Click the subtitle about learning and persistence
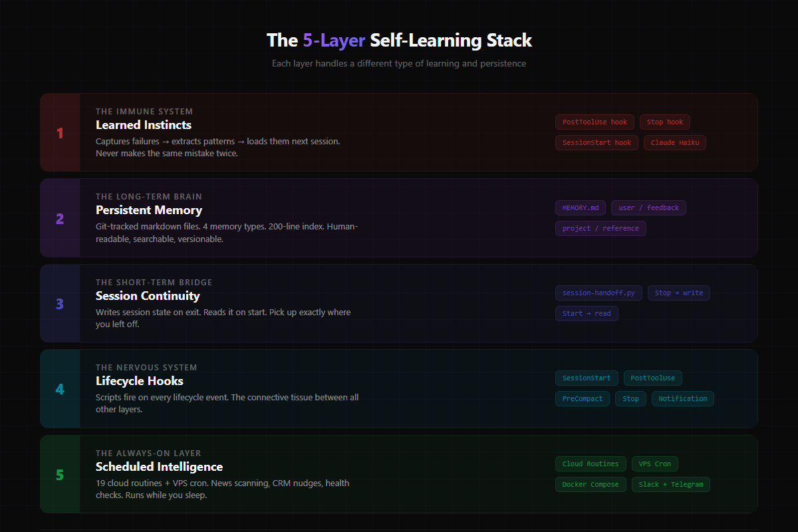This screenshot has height=532, width=798. point(399,64)
